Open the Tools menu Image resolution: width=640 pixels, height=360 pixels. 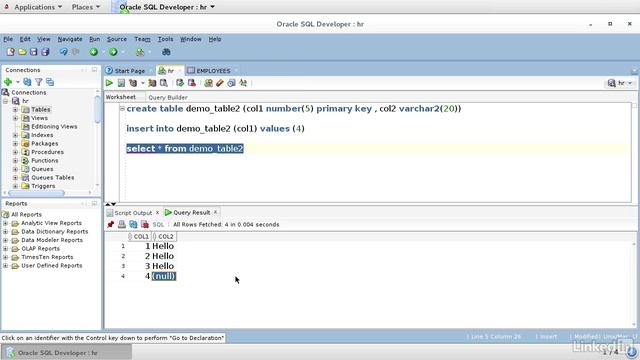click(165, 39)
